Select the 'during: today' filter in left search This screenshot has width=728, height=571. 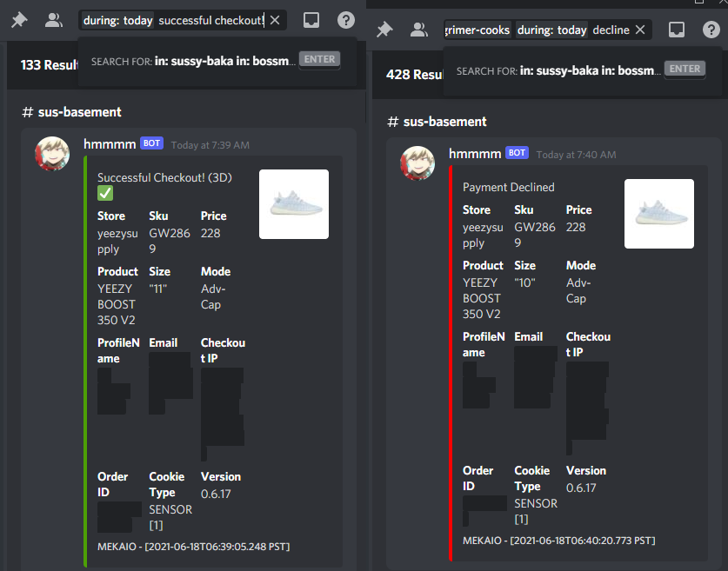point(118,20)
